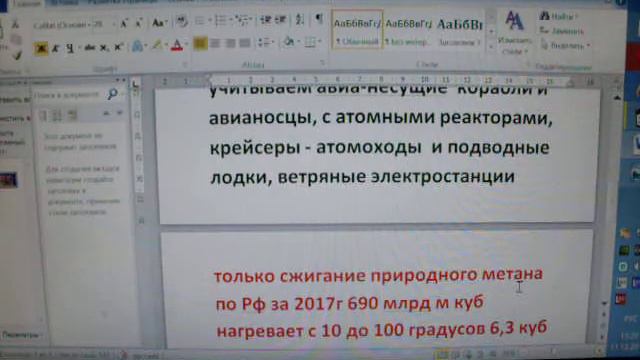Viewport: 640px width, 360px height.
Task: Click Replace (Заменить) icon
Action: point(544,30)
